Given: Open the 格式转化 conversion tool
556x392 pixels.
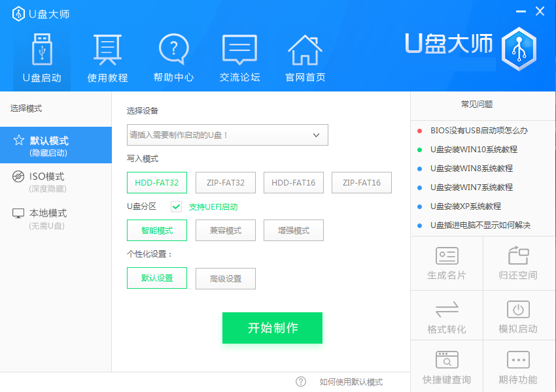Looking at the screenshot, I should pyautogui.click(x=447, y=317).
